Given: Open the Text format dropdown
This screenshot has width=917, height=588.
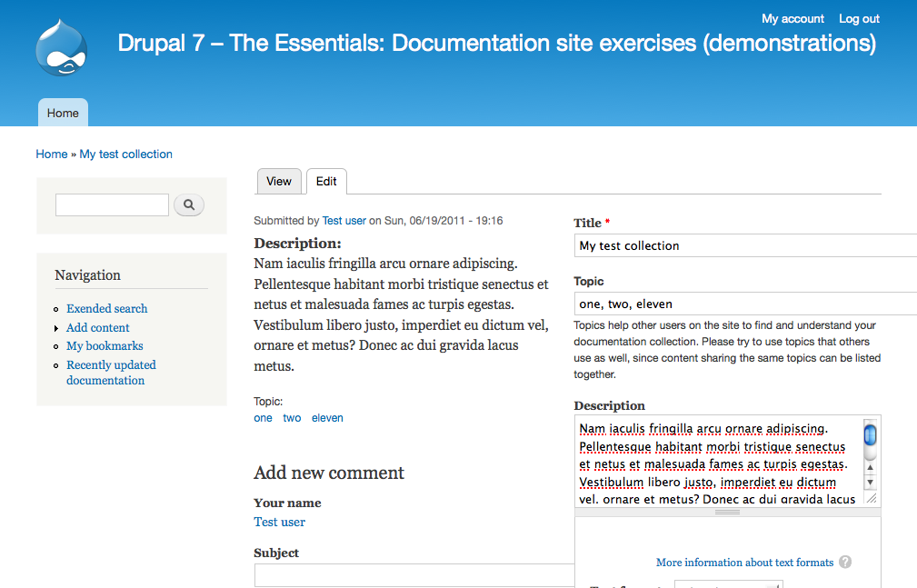Looking at the screenshot, I should pyautogui.click(x=728, y=583).
